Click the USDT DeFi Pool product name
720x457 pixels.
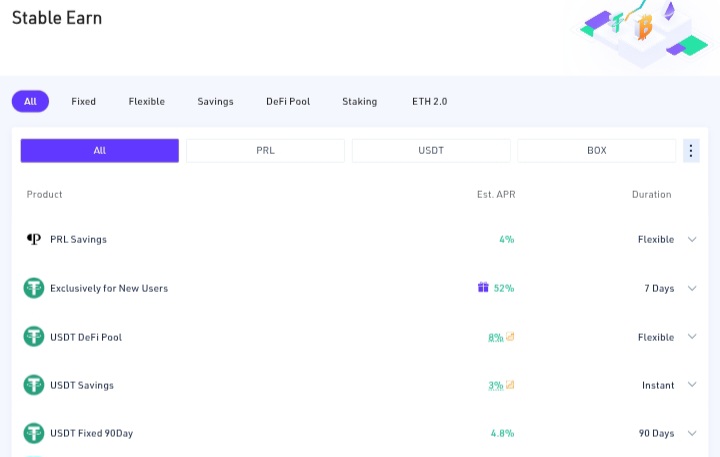pos(86,337)
